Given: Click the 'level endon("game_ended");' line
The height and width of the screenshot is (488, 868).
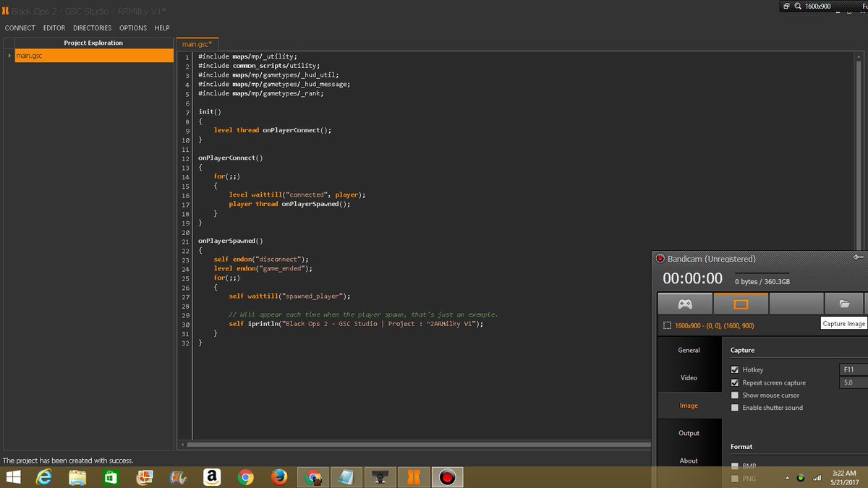Looking at the screenshot, I should 263,268.
